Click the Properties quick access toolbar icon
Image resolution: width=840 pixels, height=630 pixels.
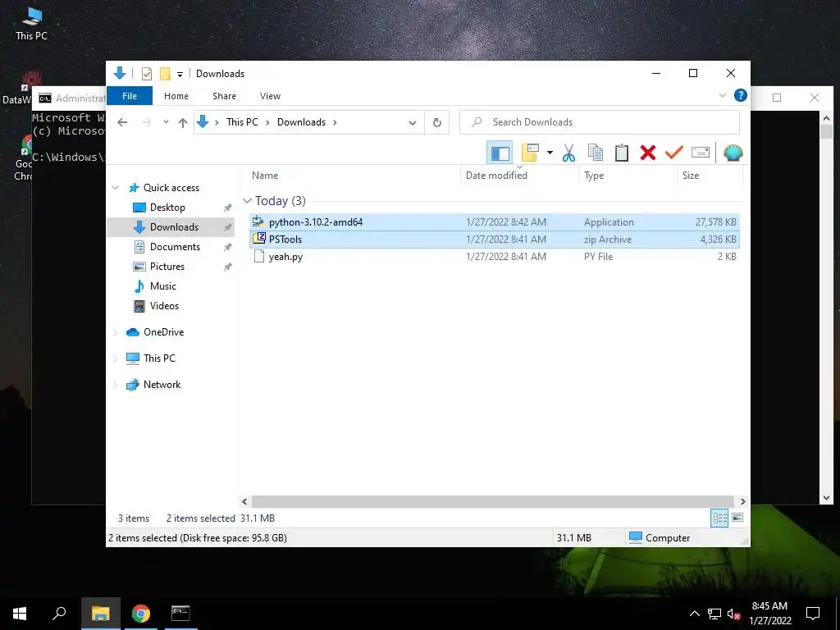(146, 74)
